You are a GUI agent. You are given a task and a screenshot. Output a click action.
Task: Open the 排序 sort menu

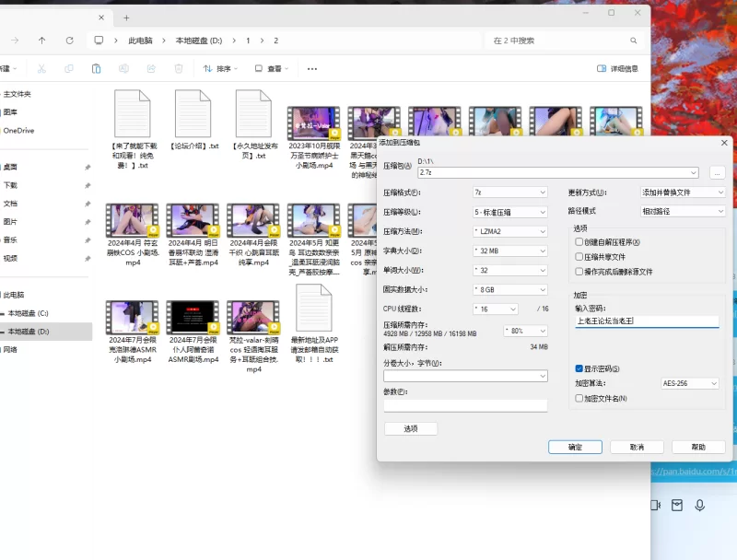pyautogui.click(x=218, y=68)
